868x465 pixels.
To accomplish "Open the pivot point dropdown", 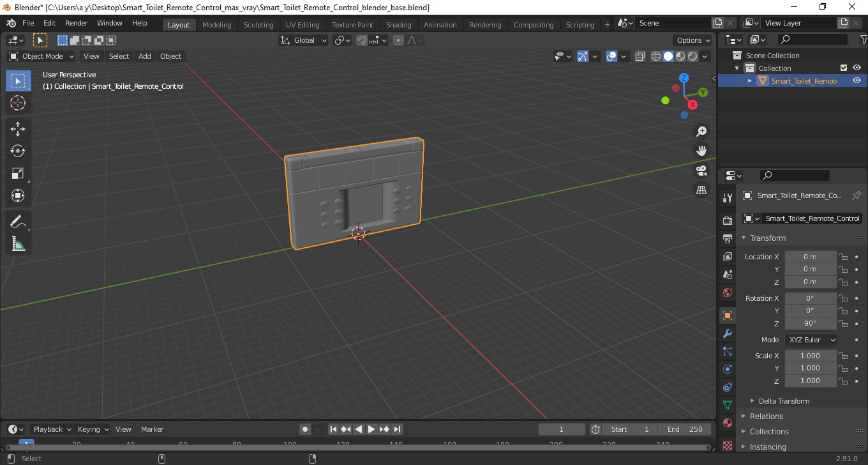I will pos(343,40).
